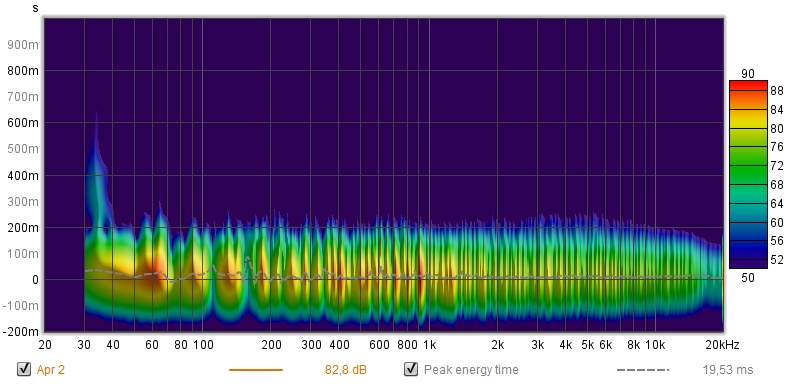Click the 100 Hz frequency axis label
The height and width of the screenshot is (384, 800).
(x=203, y=345)
